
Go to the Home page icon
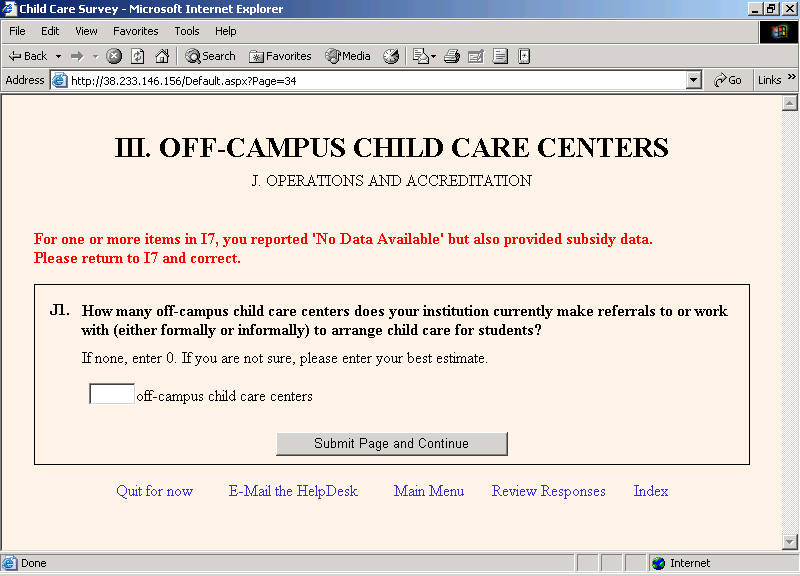(x=162, y=56)
